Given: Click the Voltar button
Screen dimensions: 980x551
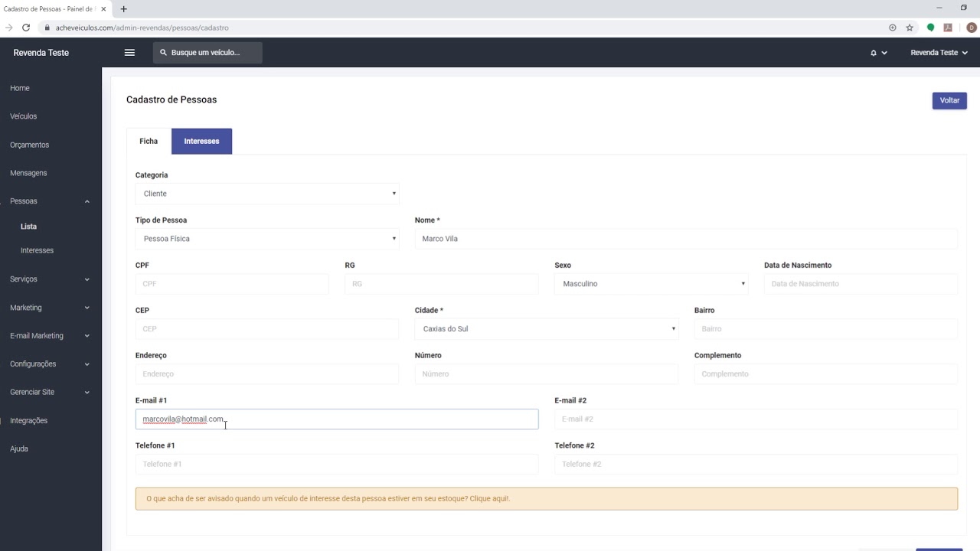Looking at the screenshot, I should pos(949,100).
